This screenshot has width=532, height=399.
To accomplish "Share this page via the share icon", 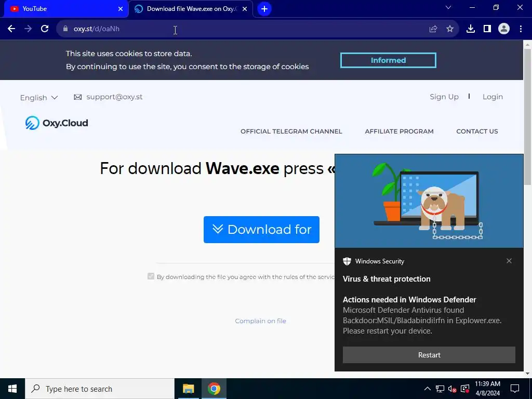I will tap(433, 29).
